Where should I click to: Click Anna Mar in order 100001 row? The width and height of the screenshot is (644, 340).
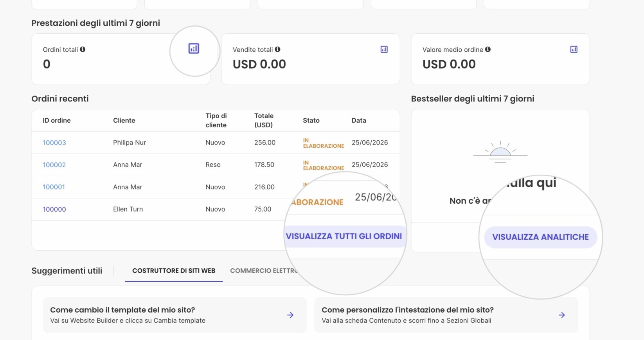point(128,187)
